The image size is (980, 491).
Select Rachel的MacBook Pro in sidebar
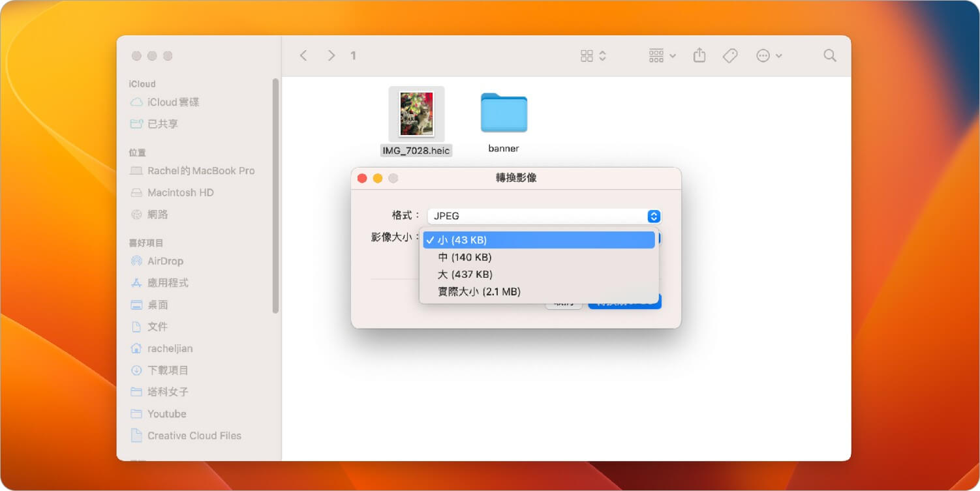192,171
